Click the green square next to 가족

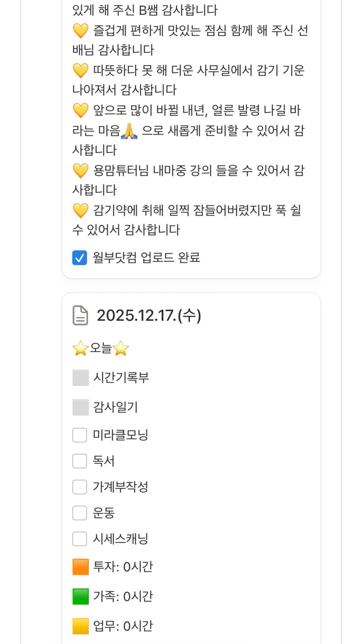click(81, 596)
